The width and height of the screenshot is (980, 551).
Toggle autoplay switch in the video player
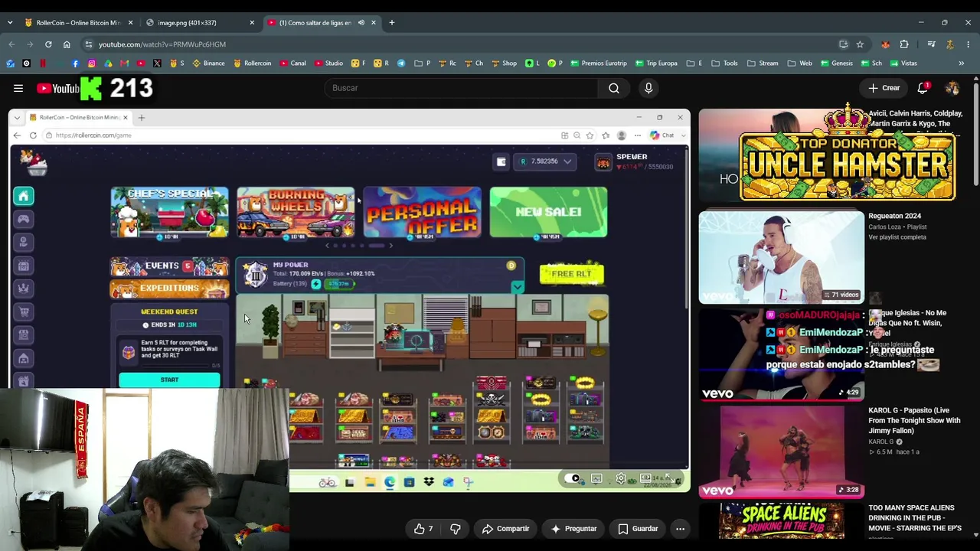click(x=573, y=479)
